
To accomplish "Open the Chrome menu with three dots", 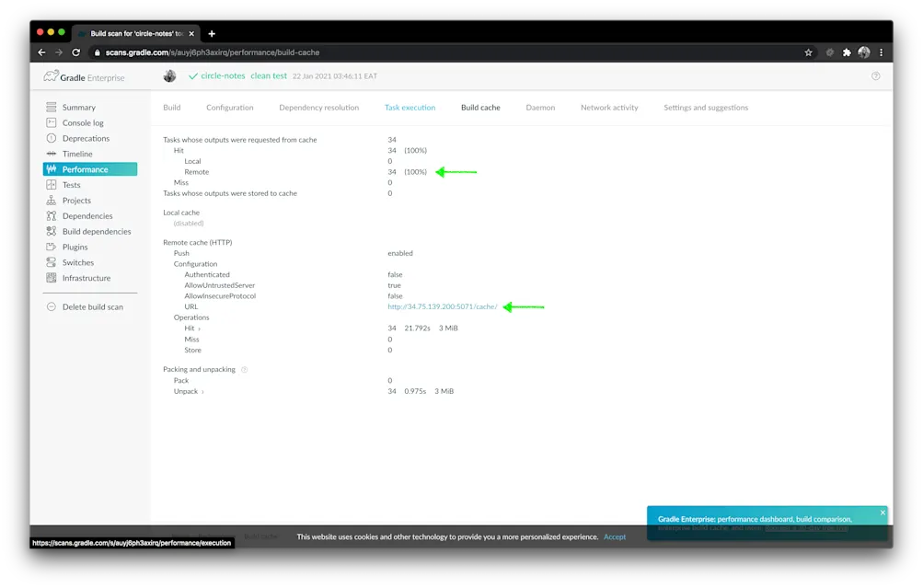I will [881, 52].
